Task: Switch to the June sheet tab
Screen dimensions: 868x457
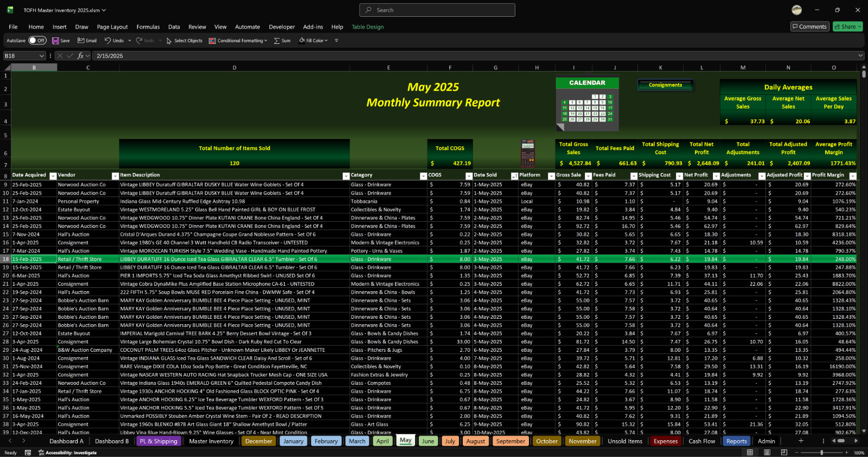Action: click(428, 441)
